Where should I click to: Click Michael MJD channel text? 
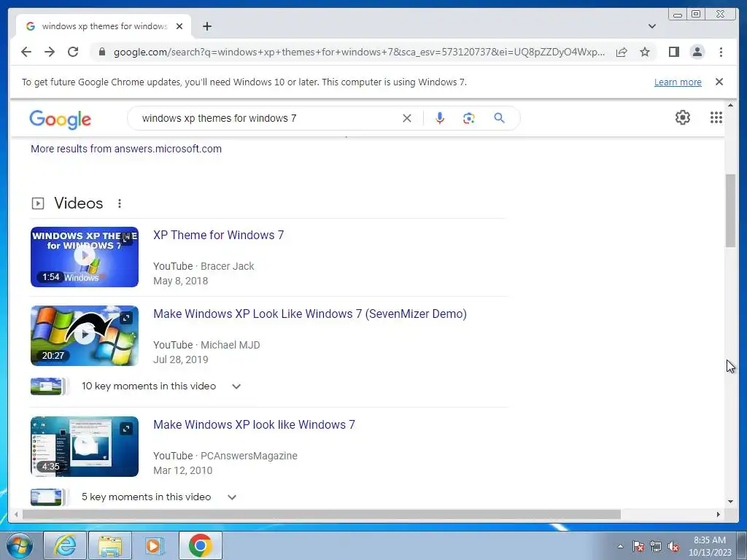(230, 345)
